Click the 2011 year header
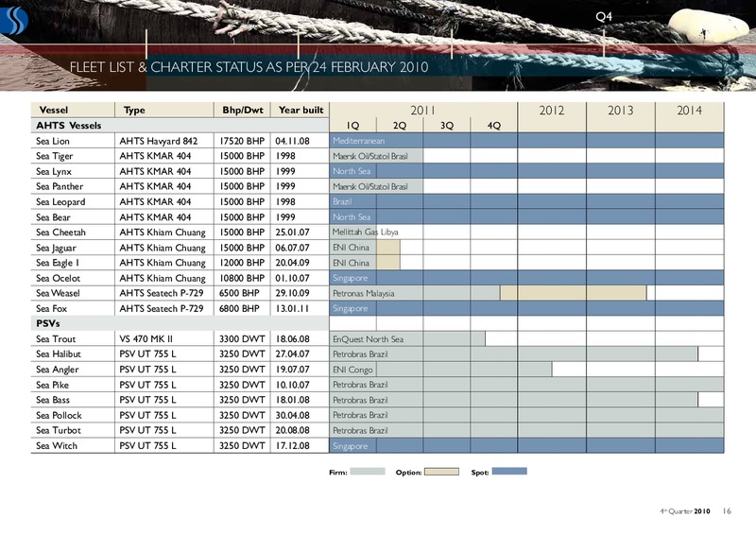This screenshot has width=756, height=535. (422, 110)
